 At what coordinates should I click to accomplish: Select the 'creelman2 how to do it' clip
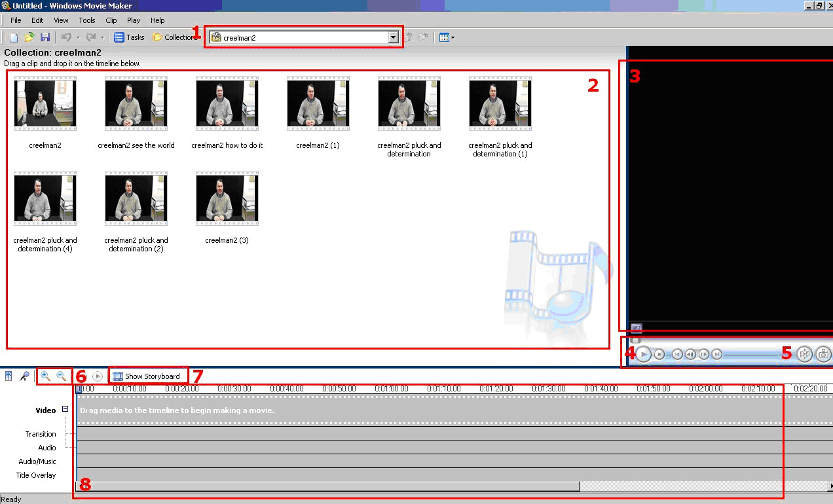(x=227, y=105)
